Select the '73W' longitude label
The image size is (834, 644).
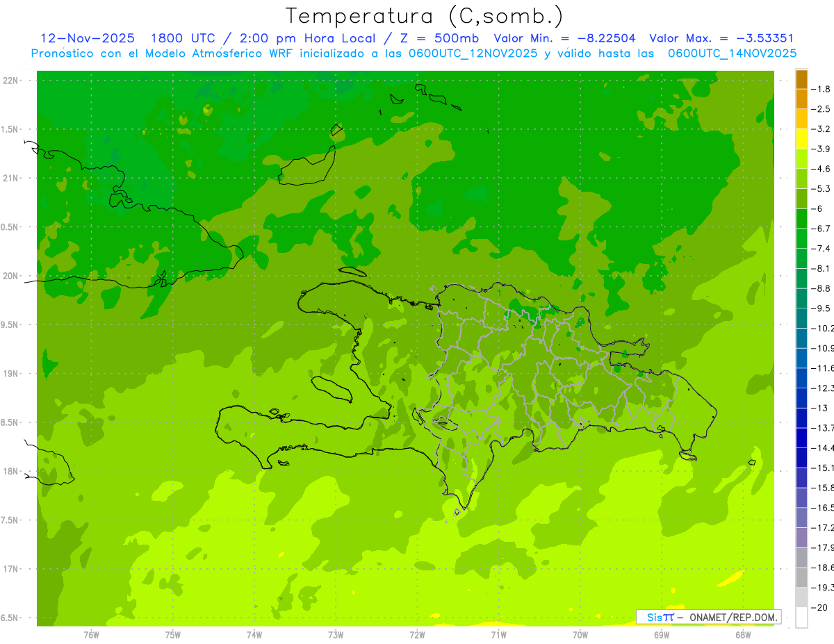[x=336, y=635]
